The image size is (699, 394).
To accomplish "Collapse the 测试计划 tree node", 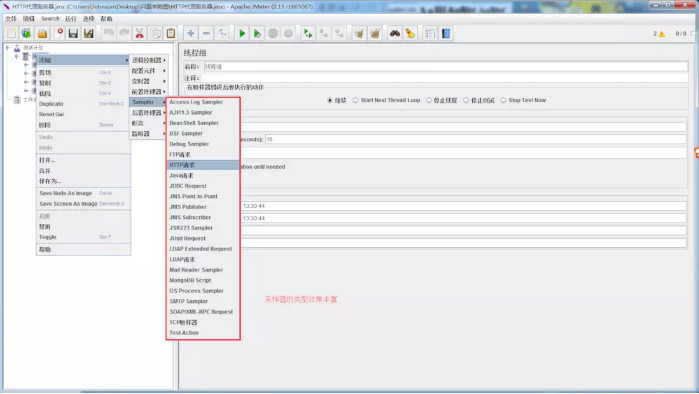I will pos(8,48).
